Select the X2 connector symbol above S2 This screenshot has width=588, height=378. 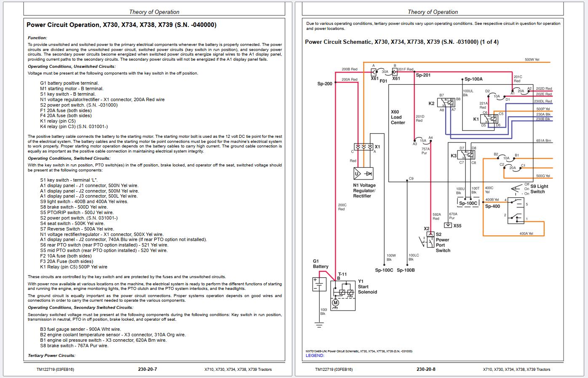point(430,234)
